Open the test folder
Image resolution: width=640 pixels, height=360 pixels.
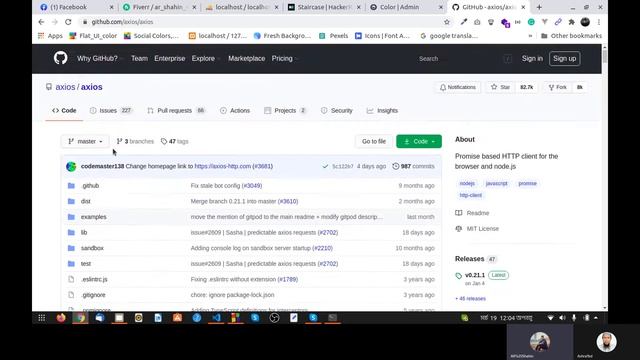coord(86,264)
